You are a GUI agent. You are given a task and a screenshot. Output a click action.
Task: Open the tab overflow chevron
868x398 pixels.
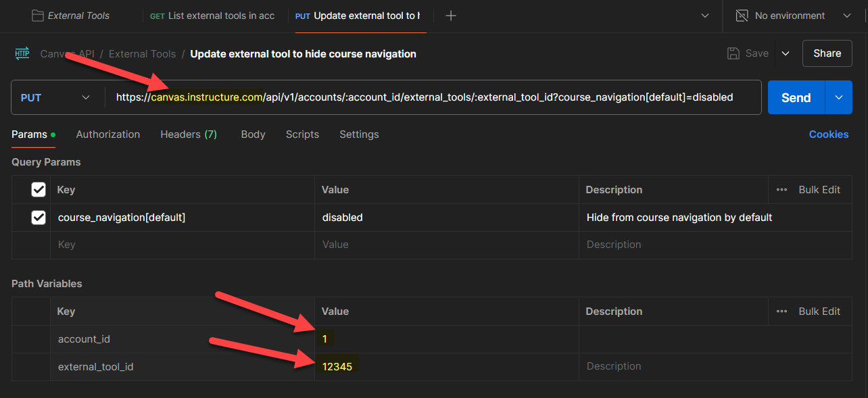(x=705, y=15)
